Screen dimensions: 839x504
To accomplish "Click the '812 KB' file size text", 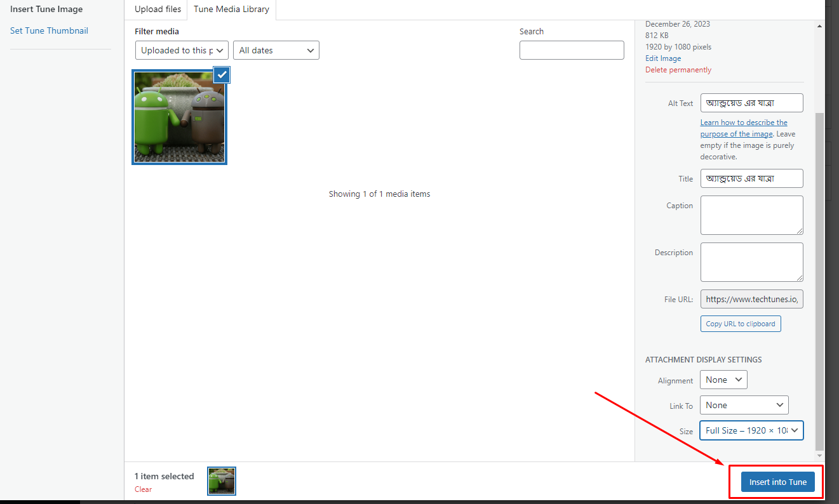I will (x=657, y=36).
